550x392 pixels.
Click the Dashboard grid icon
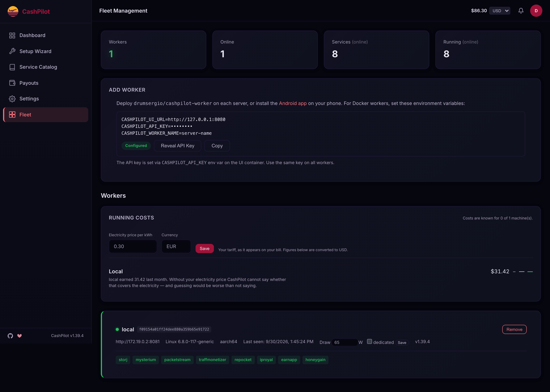click(12, 35)
